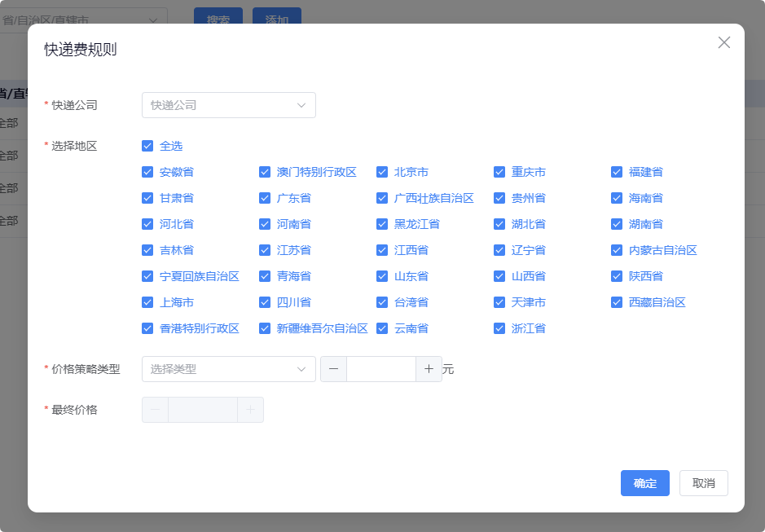Confirm the rule with 确定 button
765x532 pixels.
coord(645,483)
